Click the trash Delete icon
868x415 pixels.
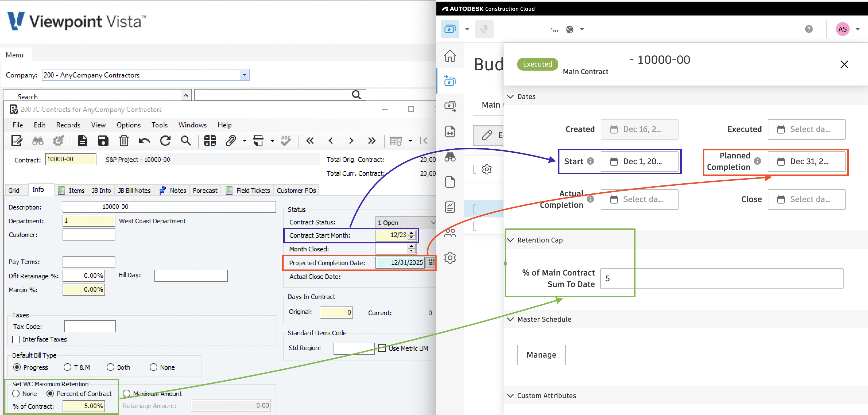[124, 141]
